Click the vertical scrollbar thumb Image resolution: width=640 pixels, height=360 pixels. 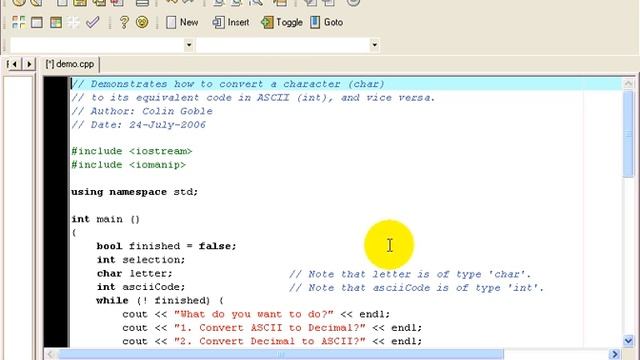[x=628, y=134]
